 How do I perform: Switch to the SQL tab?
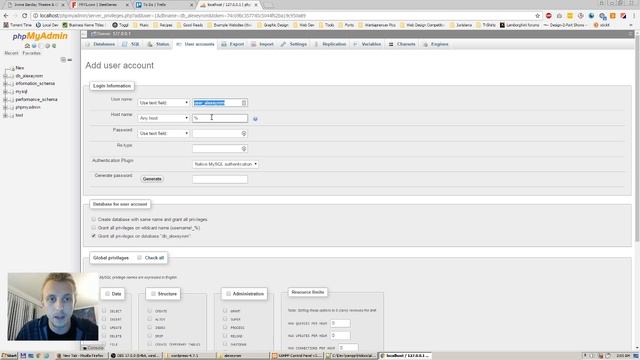[x=131, y=44]
